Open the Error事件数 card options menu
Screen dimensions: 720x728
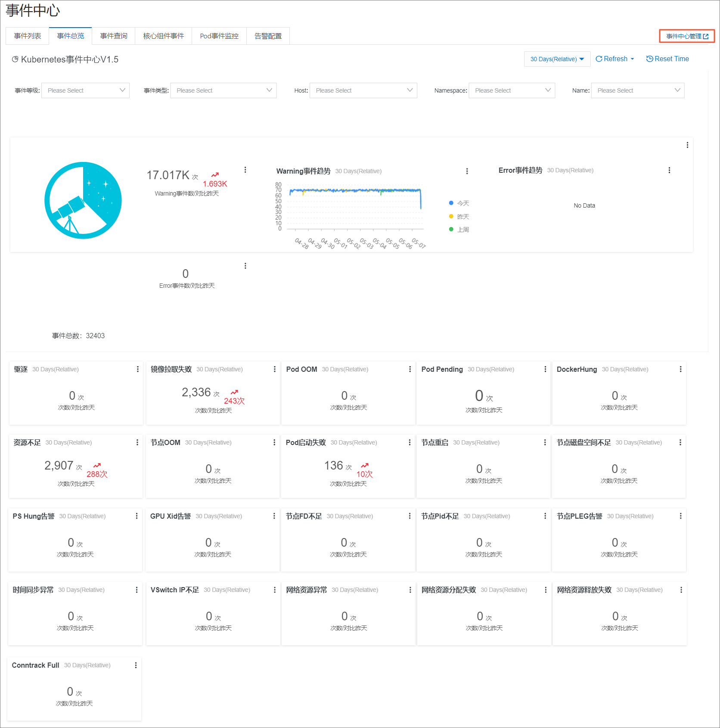click(x=245, y=266)
